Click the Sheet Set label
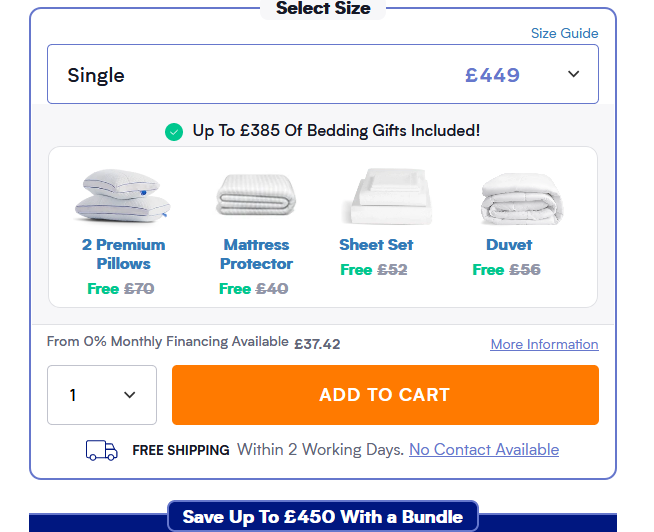 (x=376, y=244)
